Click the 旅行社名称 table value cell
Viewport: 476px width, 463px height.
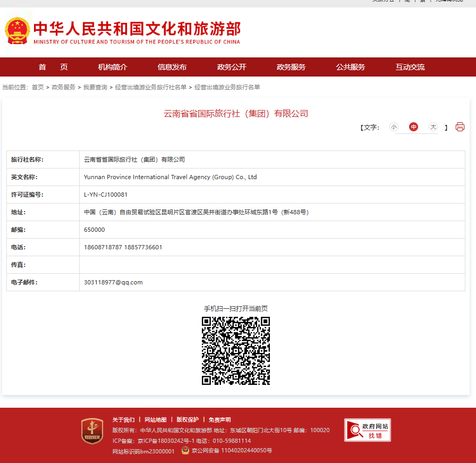272,159
